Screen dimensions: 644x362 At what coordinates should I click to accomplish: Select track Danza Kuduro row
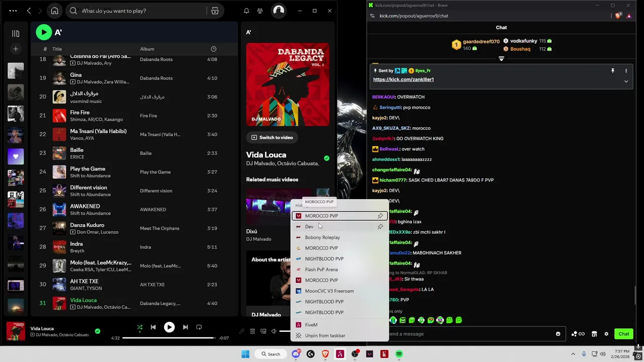134,228
